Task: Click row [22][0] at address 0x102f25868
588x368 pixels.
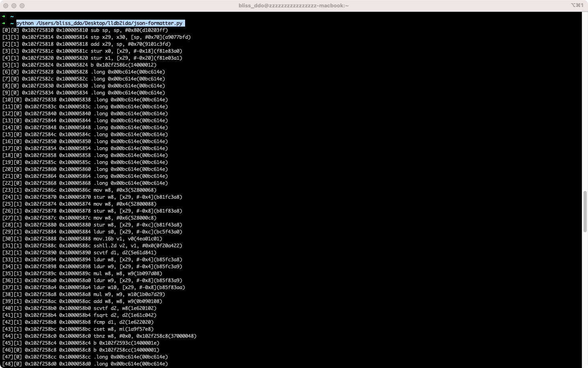Action: tap(85, 183)
